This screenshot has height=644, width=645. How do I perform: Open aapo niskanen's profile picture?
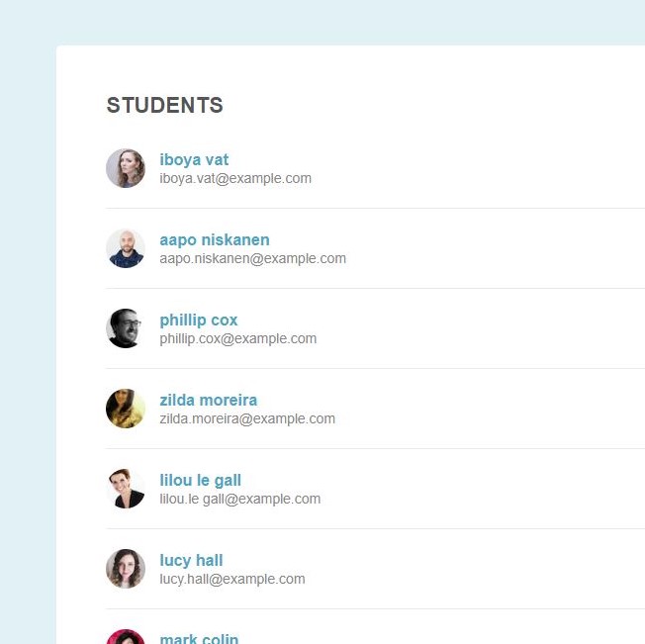[126, 248]
